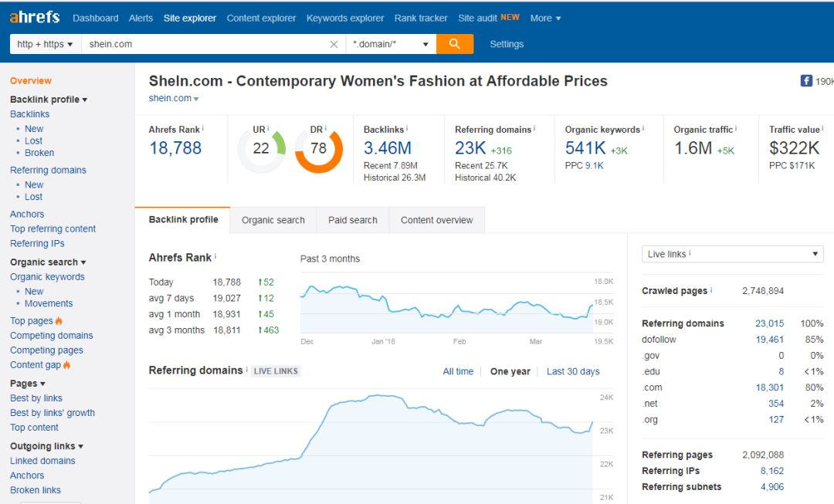Click the ahrefs logo
This screenshot has width=834, height=504.
click(x=35, y=17)
